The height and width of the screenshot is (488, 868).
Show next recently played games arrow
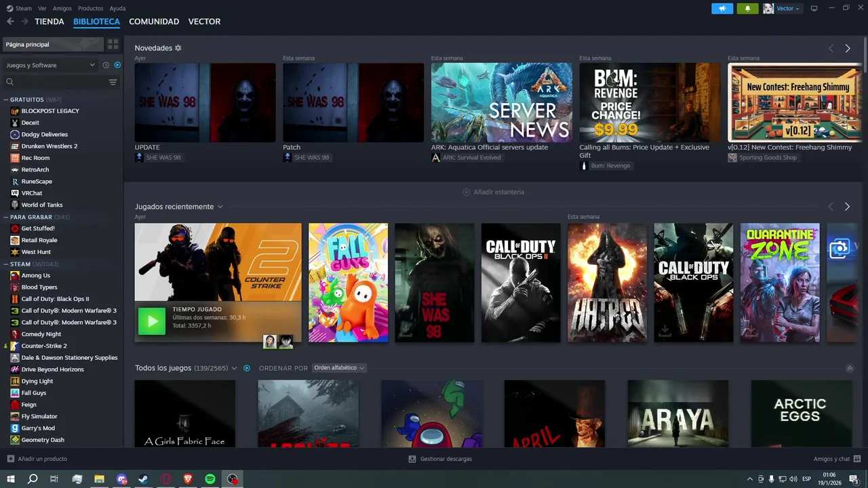(x=847, y=207)
